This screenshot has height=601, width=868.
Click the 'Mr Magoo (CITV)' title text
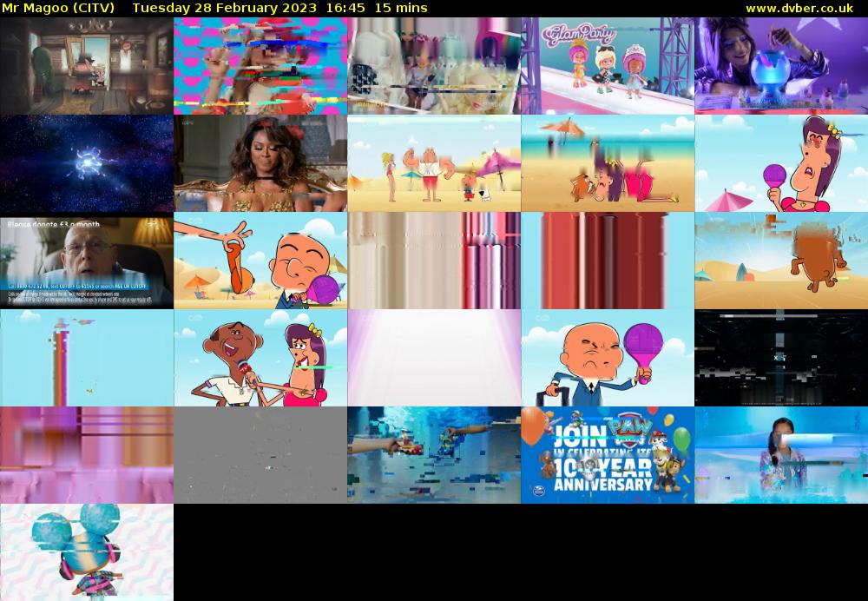pyautogui.click(x=58, y=8)
